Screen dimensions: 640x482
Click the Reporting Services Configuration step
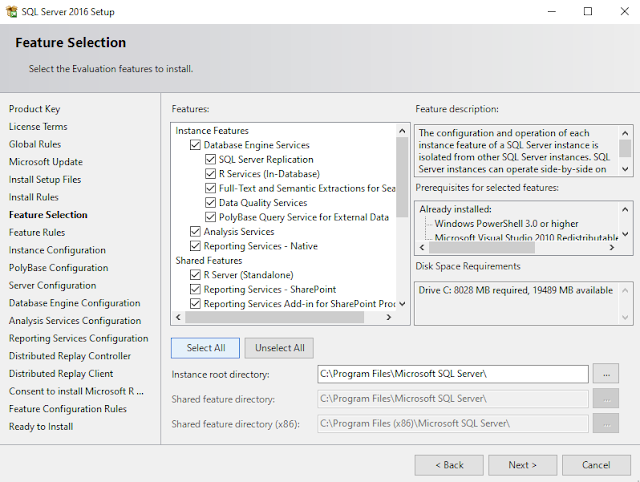tap(78, 338)
